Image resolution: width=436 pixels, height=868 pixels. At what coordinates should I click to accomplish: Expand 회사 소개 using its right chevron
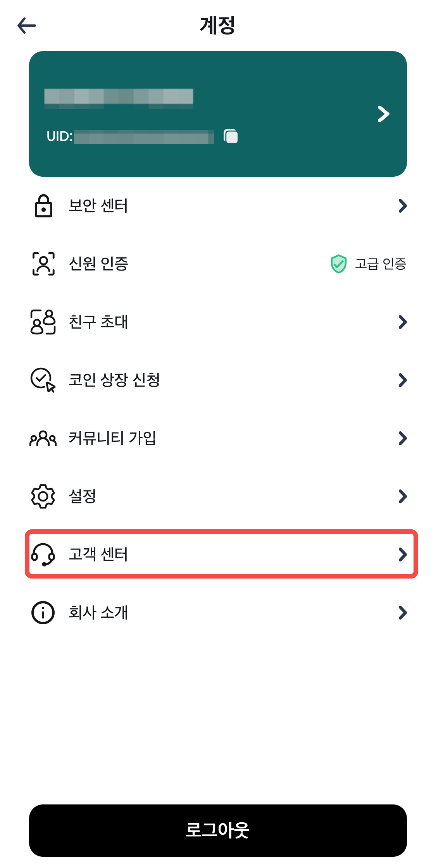click(403, 613)
